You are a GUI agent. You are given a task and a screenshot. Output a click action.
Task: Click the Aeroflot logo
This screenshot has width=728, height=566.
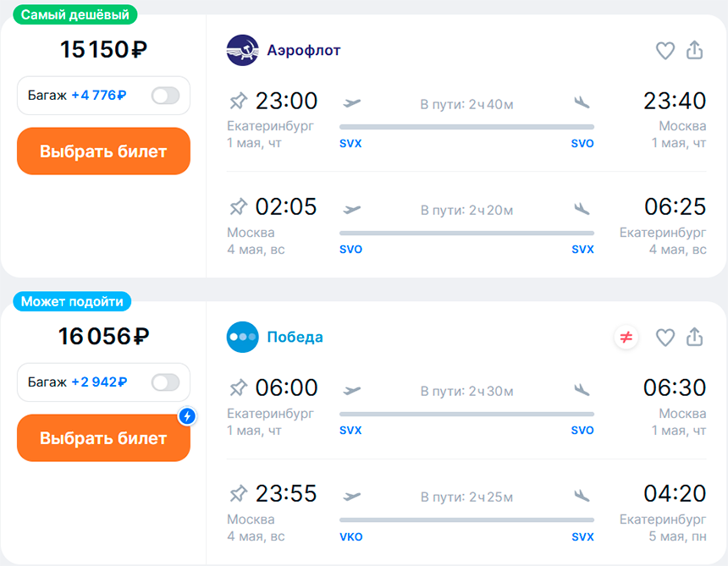(x=242, y=50)
